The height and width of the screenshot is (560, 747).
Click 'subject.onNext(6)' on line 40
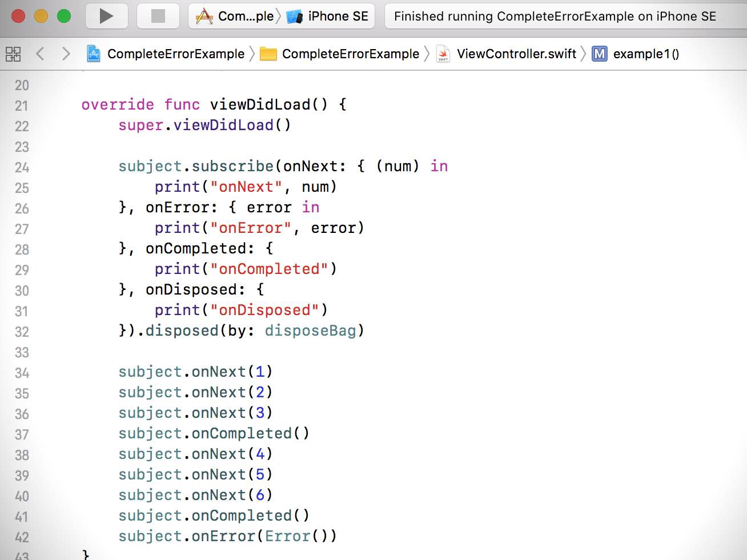coord(196,495)
